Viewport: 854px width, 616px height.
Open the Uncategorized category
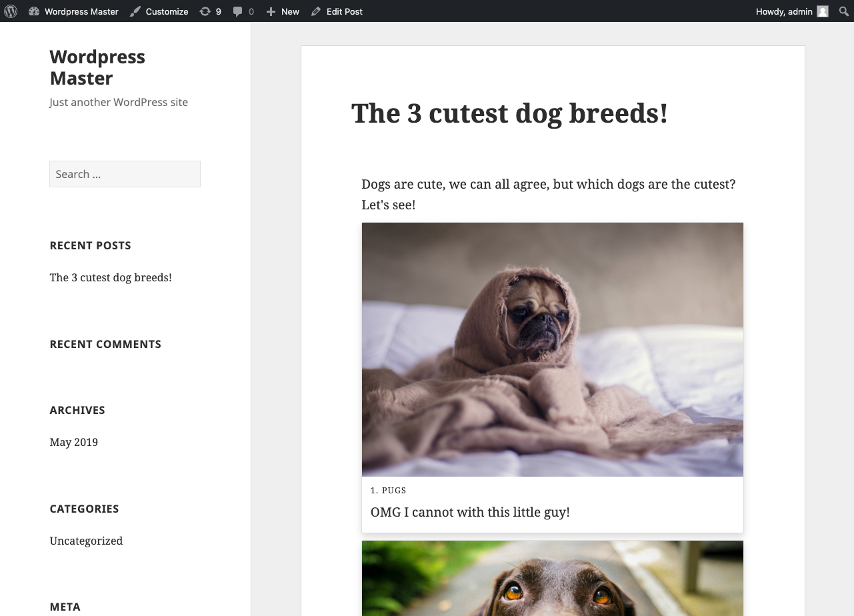[86, 541]
